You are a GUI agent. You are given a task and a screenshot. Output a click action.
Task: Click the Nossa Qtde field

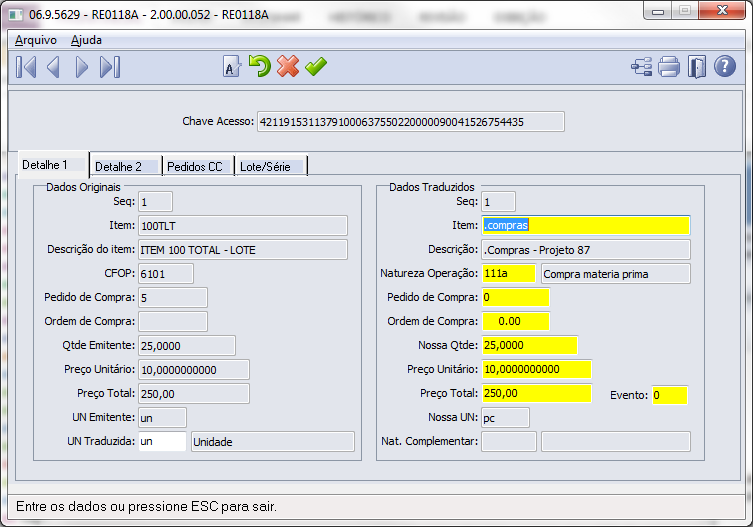(530, 345)
